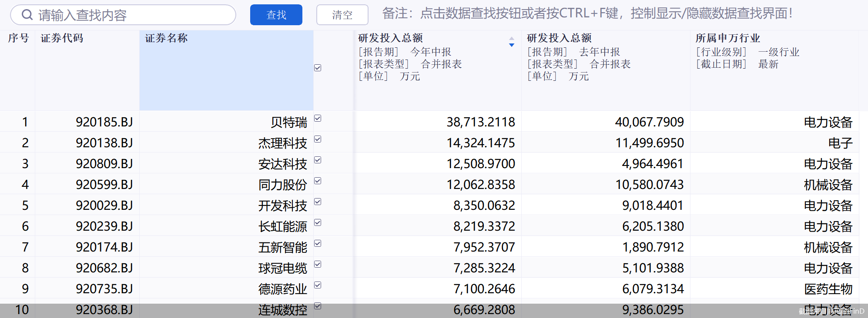Click the value 9,018.4401
Viewport: 868px width, 318px height.
coord(653,205)
